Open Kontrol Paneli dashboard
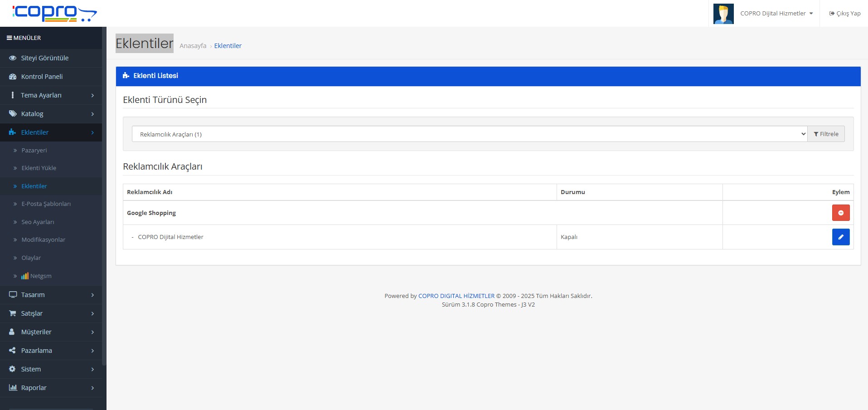Screen dimensions: 868x410 42,77
